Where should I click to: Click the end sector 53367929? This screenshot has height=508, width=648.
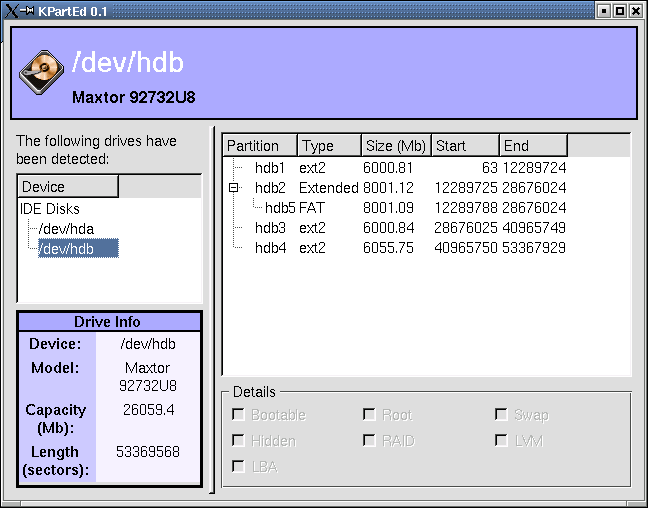[x=534, y=248]
